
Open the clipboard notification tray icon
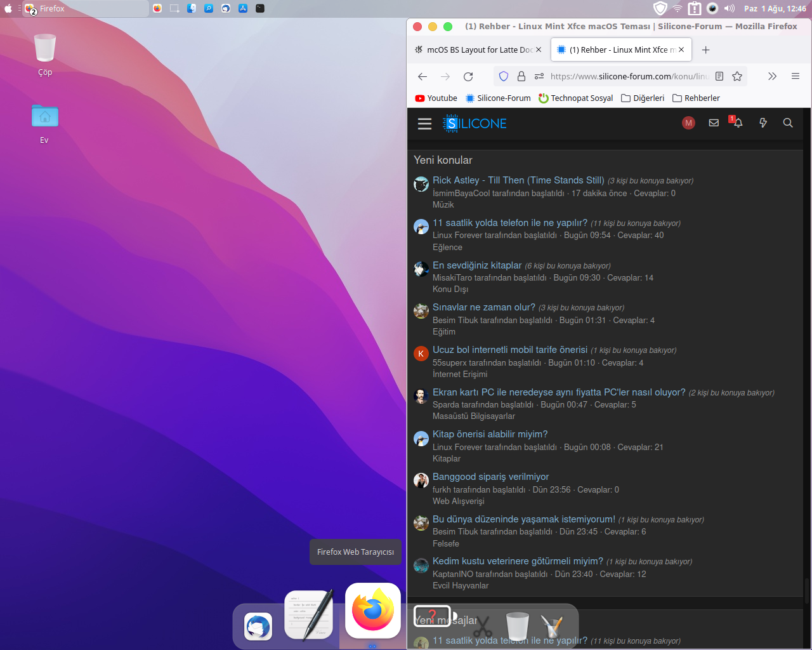pos(695,8)
